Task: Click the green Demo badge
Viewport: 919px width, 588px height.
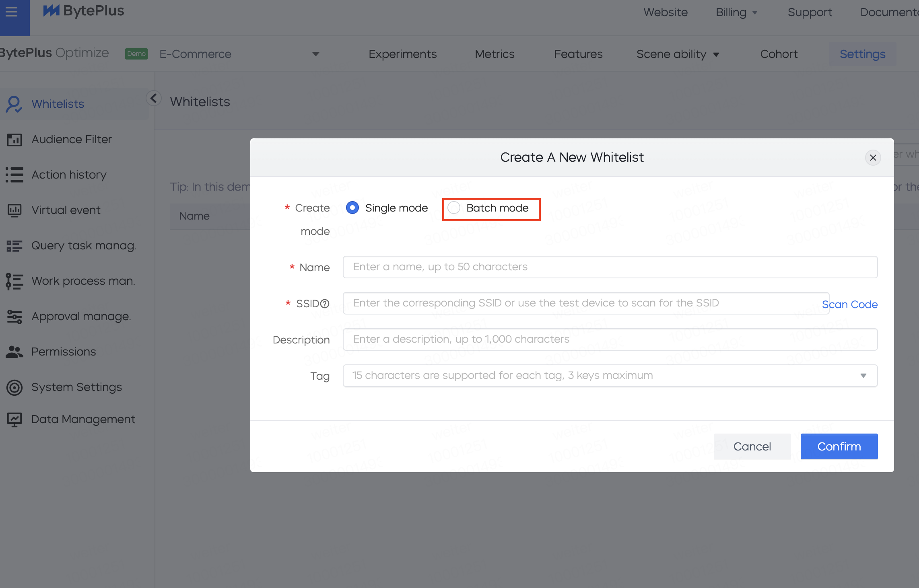Action: click(x=136, y=54)
